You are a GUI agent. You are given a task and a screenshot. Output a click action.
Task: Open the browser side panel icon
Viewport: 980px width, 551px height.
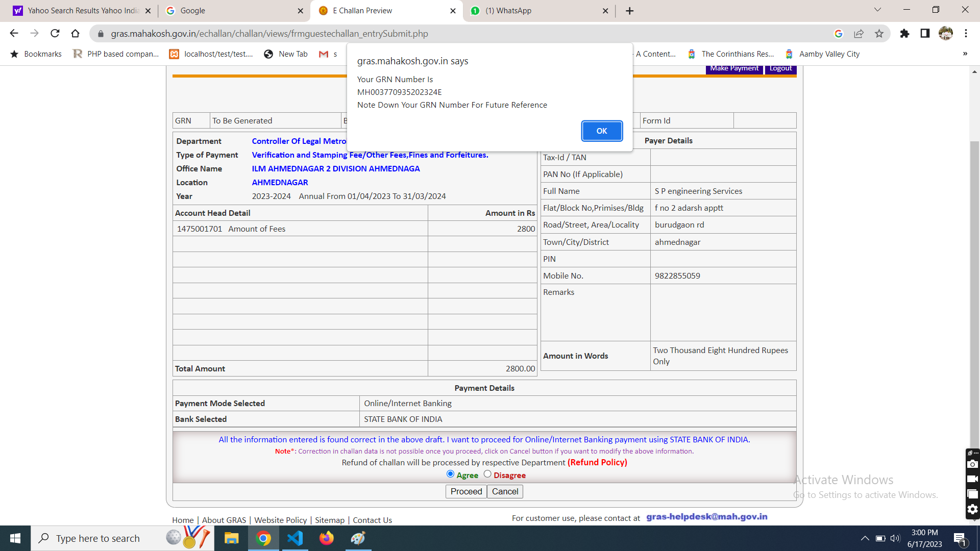[x=925, y=34]
